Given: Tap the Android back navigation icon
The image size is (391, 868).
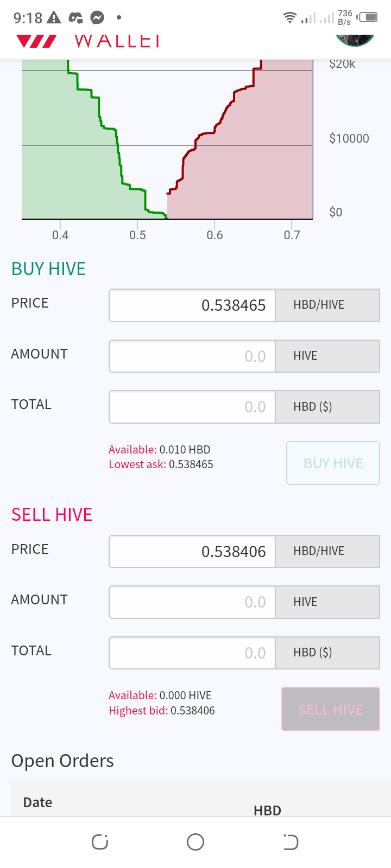Looking at the screenshot, I should pyautogui.click(x=291, y=842).
